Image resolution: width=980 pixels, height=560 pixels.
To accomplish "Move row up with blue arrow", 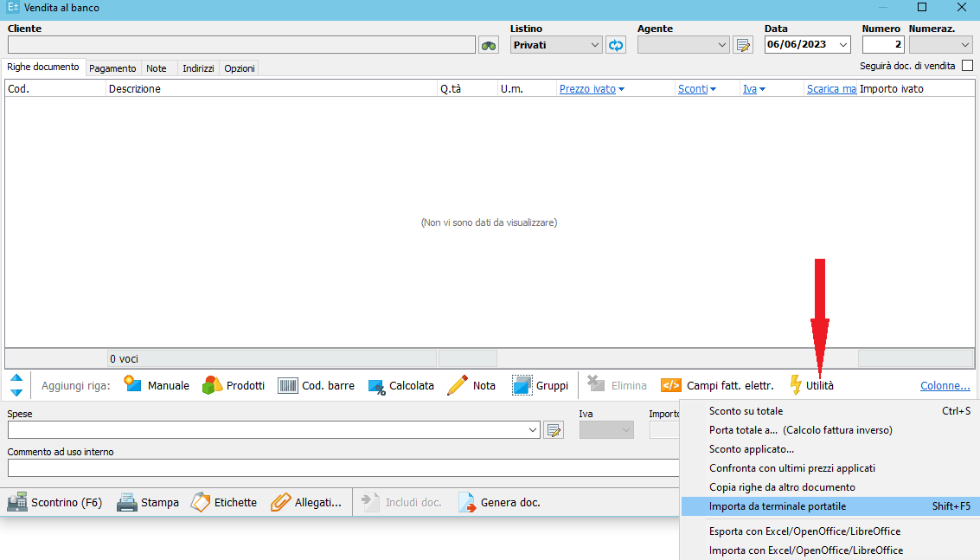I will click(x=17, y=378).
